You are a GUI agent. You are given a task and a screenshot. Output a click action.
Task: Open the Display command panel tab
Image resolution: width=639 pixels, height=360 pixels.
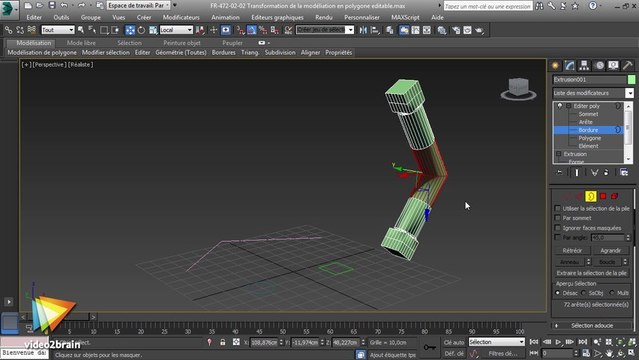pyautogui.click(x=613, y=66)
